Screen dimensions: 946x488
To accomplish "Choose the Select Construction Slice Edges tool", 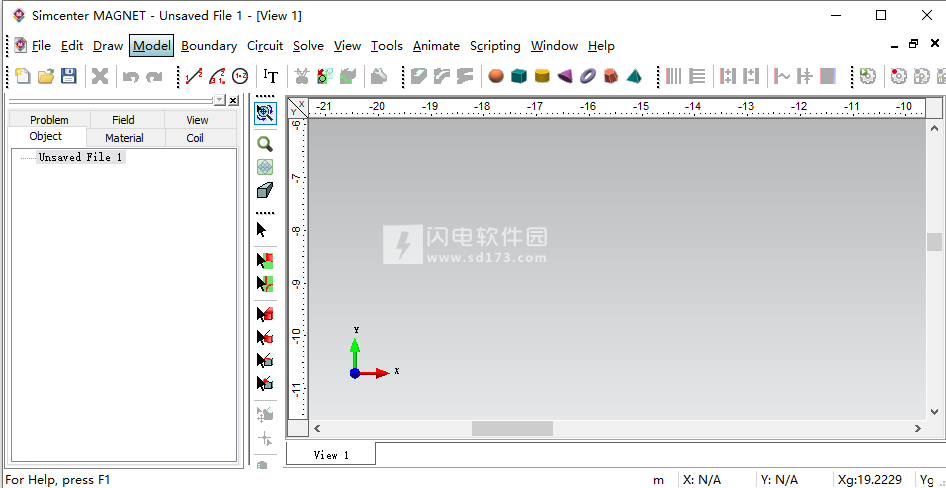I will [265, 284].
